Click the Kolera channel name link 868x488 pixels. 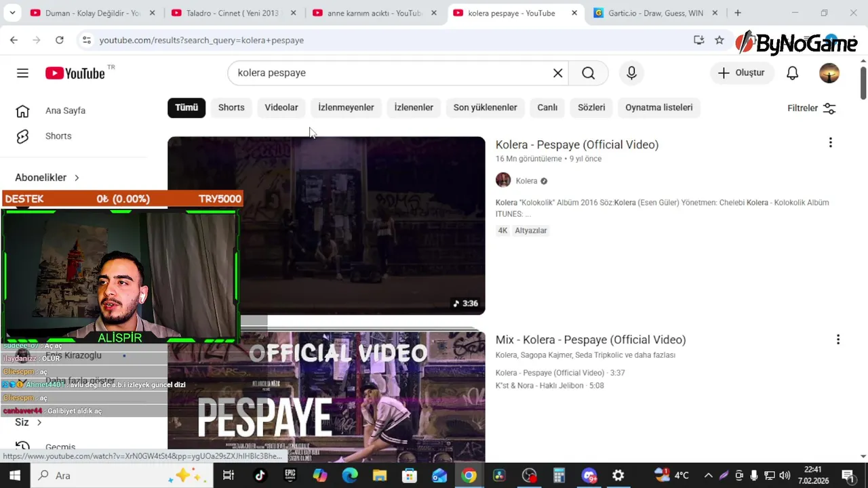tap(526, 181)
